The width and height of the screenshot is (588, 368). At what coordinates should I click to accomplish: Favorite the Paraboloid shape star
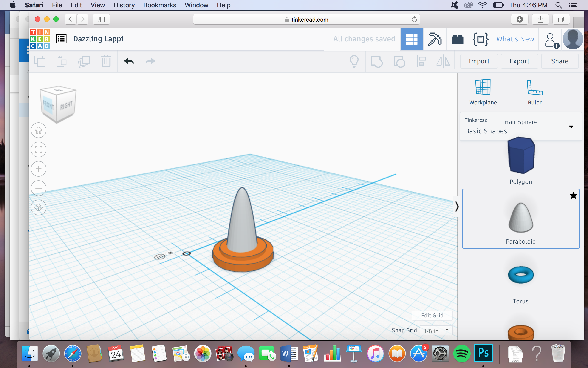(574, 195)
